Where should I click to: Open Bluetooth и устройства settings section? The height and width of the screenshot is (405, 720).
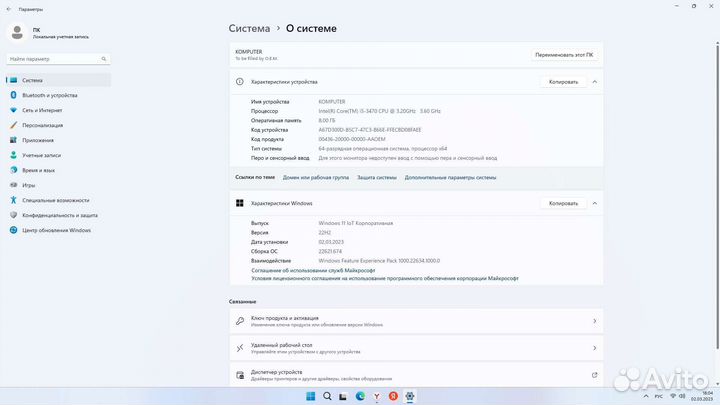pyautogui.click(x=56, y=95)
